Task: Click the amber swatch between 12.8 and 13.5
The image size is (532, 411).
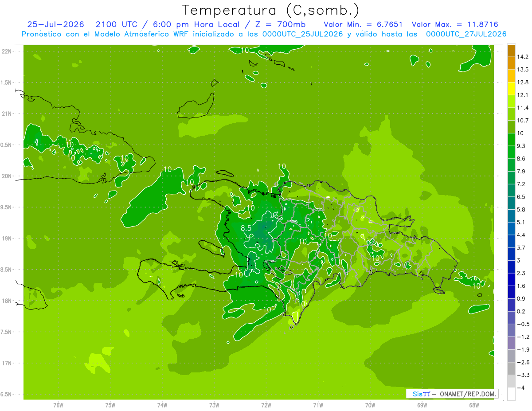Action: coord(511,76)
